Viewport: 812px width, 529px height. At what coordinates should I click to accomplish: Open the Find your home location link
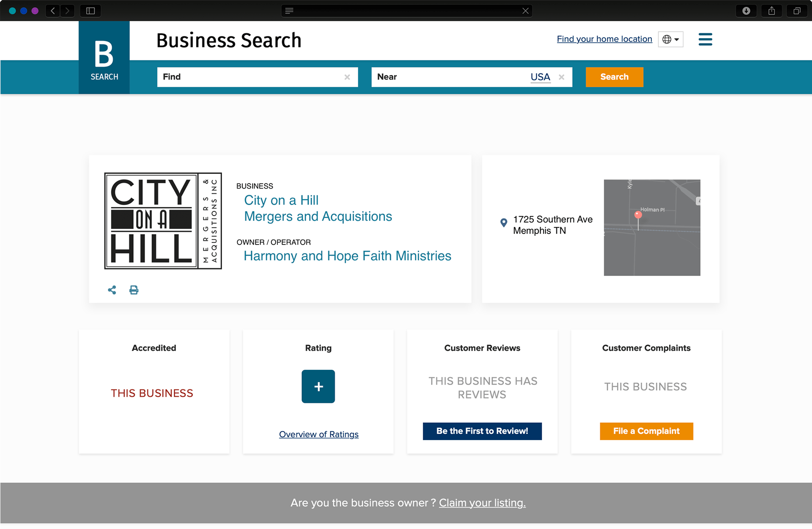[604, 39]
